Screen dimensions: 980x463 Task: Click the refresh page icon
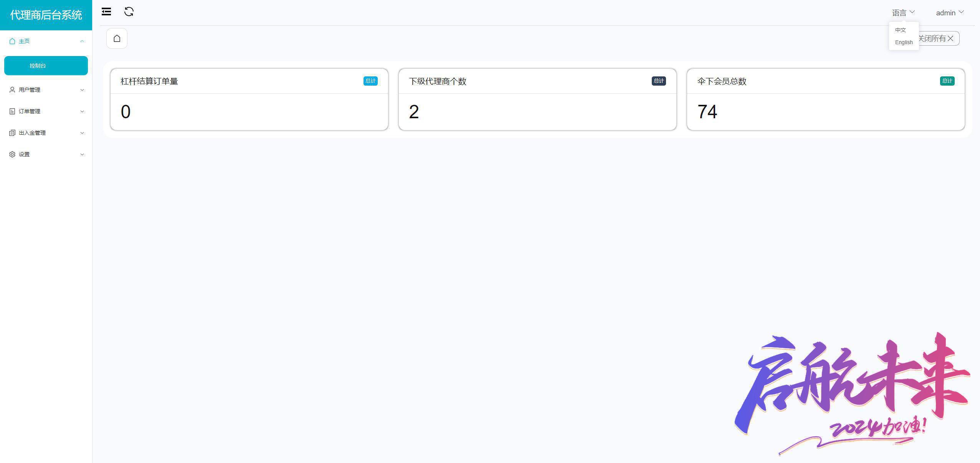(129, 12)
